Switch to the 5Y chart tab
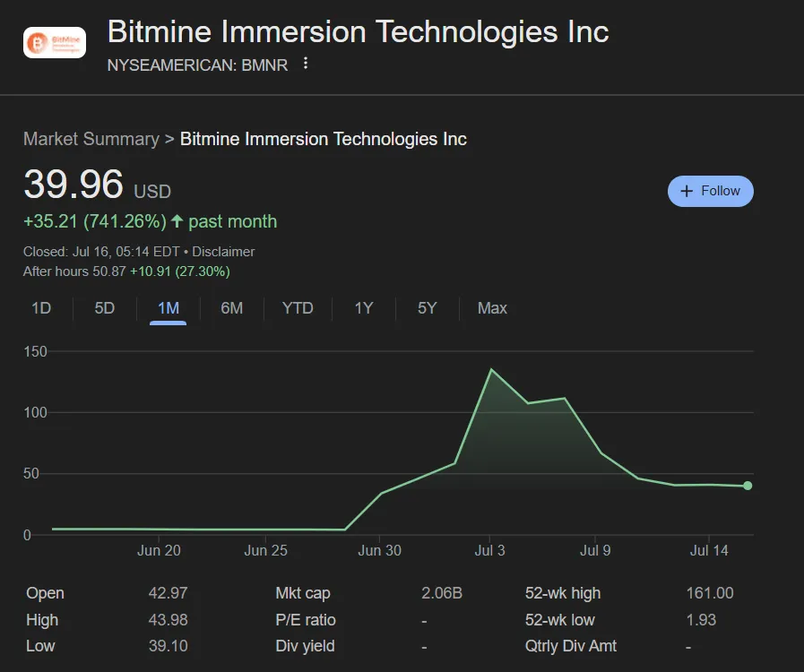Viewport: 804px width, 672px height. coord(427,308)
